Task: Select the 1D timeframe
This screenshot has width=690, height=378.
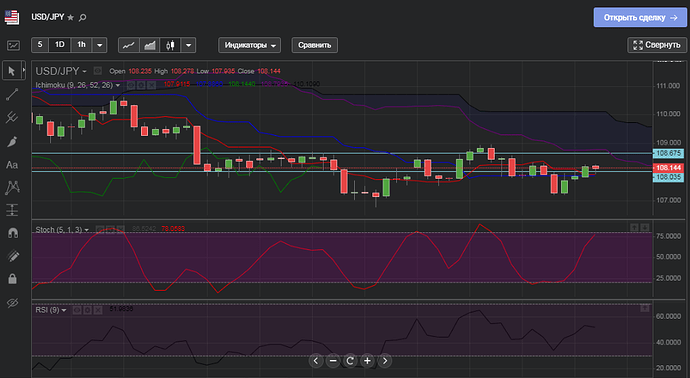Action: click(59, 45)
